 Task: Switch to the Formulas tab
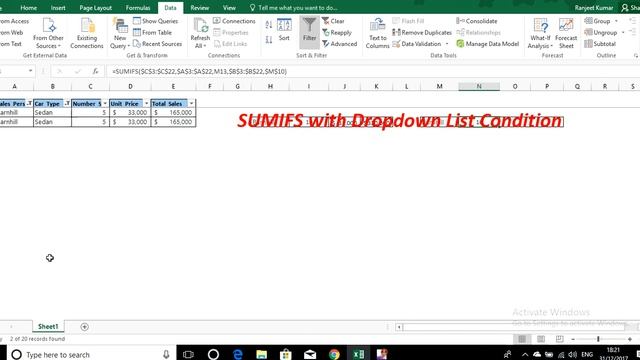tap(138, 8)
